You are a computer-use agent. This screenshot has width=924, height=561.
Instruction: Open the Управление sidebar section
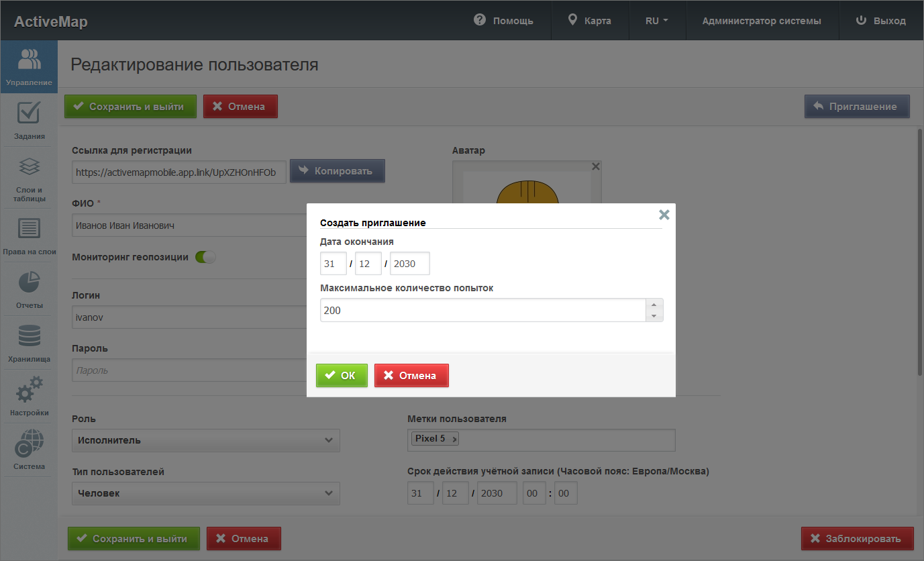[x=29, y=67]
